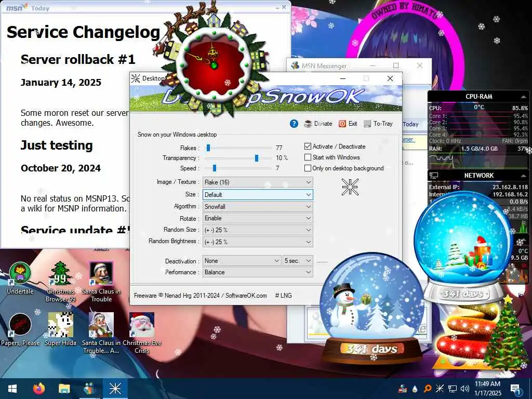Click the DesktopSnowOK banner image
Image resolution: width=532 pixels, height=399 pixels.
click(x=266, y=98)
